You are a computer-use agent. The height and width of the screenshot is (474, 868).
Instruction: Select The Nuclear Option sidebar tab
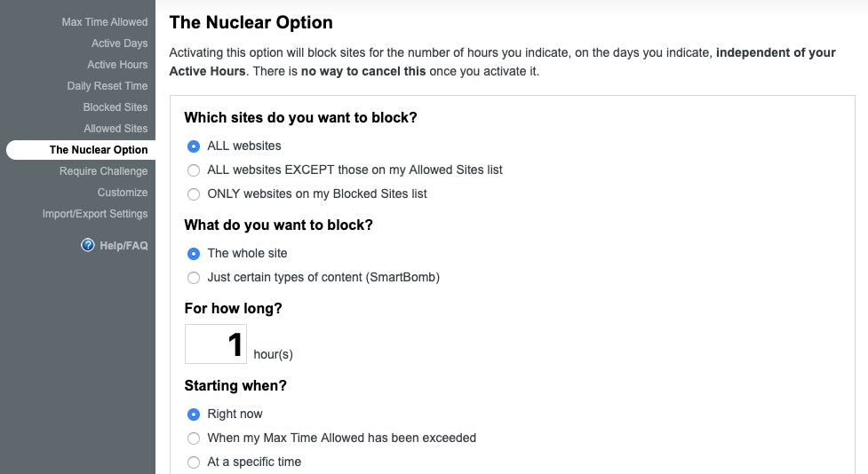click(x=98, y=150)
